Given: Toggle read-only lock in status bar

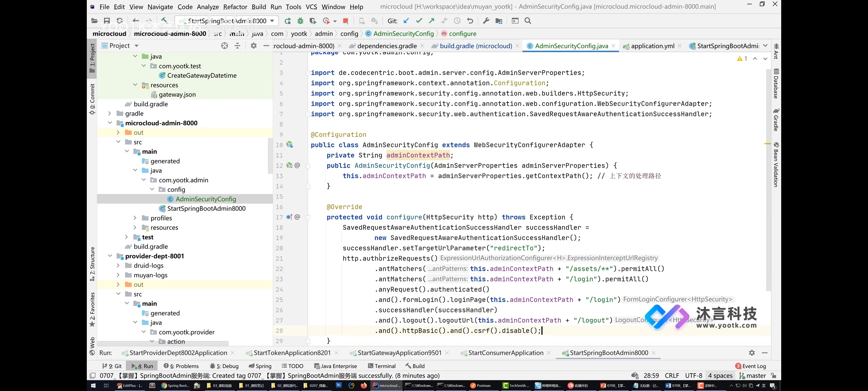Looking at the screenshot, I should point(773,375).
